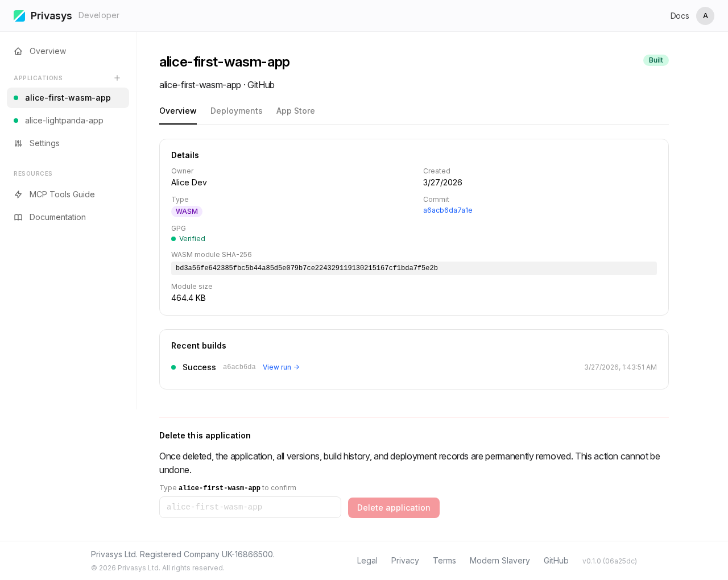Open View run for the recent build

click(280, 367)
